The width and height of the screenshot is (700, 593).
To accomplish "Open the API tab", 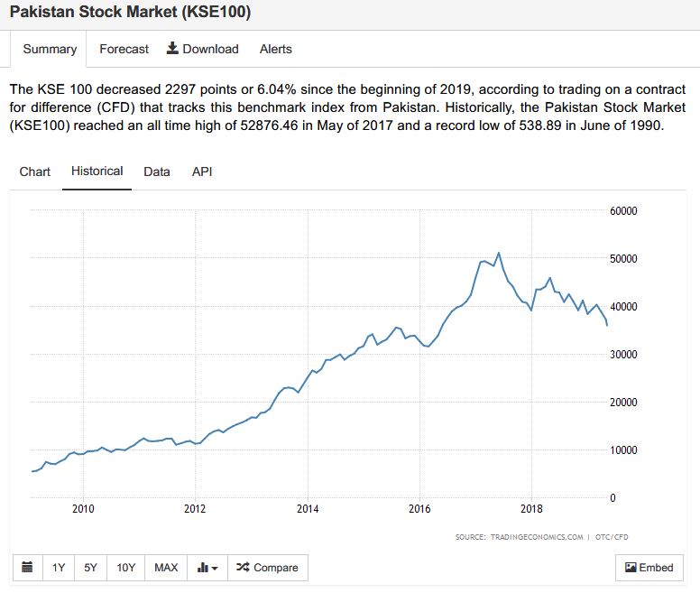I will click(202, 171).
